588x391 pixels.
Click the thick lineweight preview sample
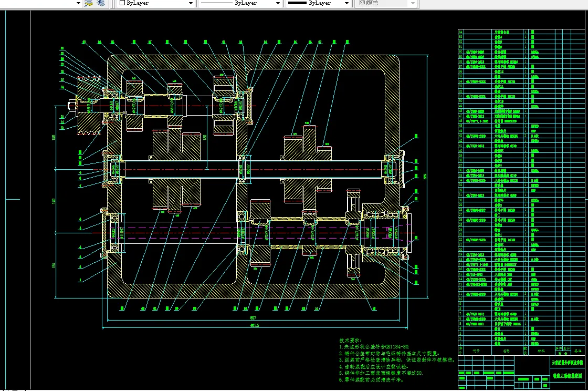click(297, 3)
